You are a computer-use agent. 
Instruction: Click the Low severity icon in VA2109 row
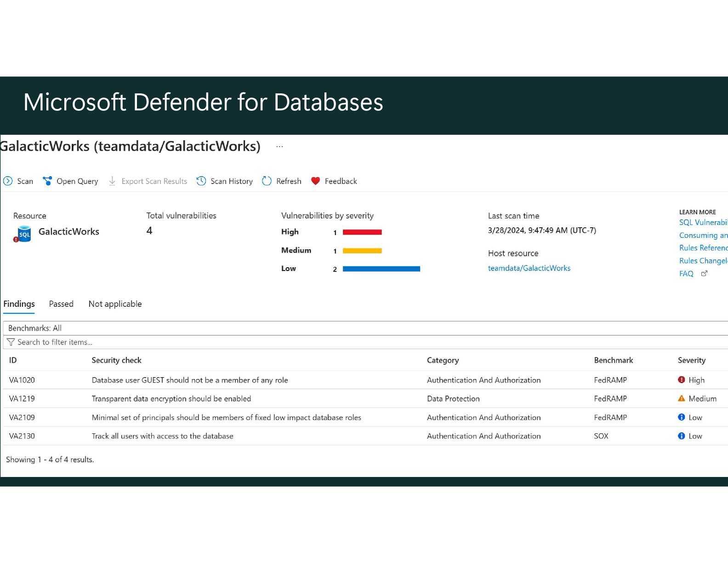click(x=682, y=417)
